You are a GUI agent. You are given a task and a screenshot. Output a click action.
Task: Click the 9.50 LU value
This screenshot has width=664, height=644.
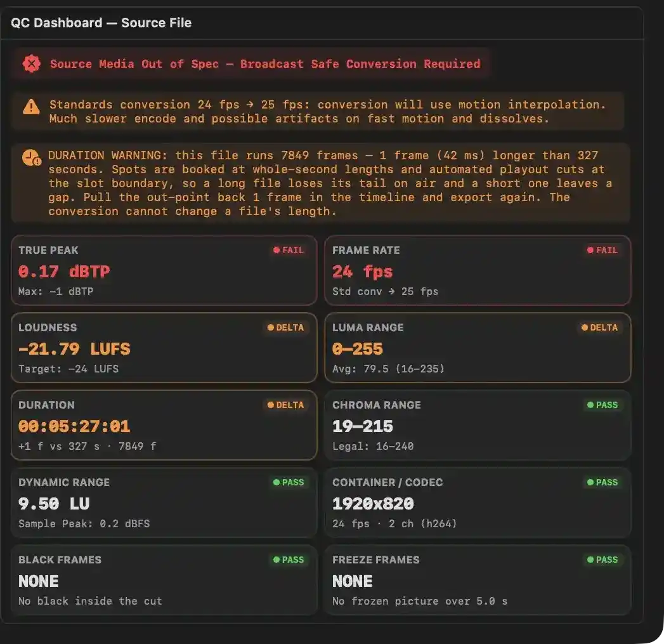pos(54,504)
